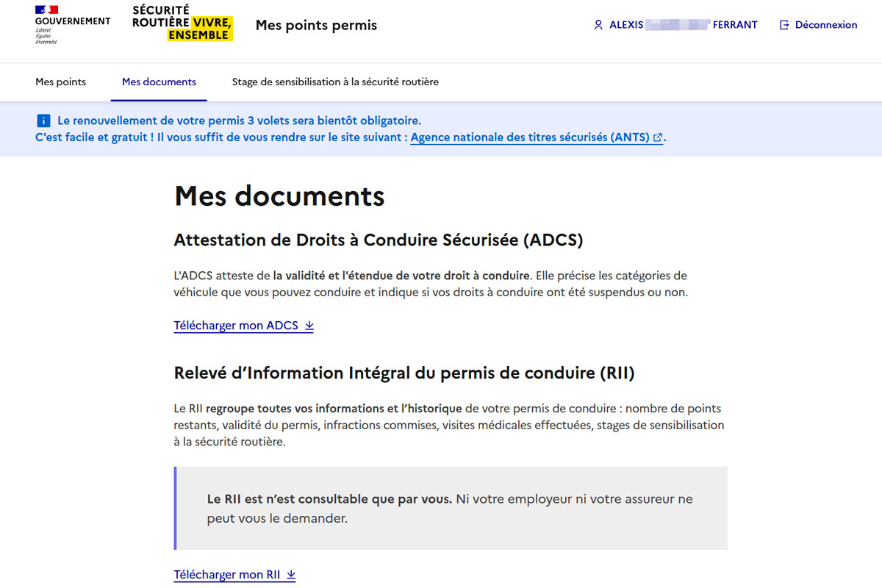Viewport: 882px width, 588px height.
Task: Open the Mes points tab
Action: click(x=60, y=82)
